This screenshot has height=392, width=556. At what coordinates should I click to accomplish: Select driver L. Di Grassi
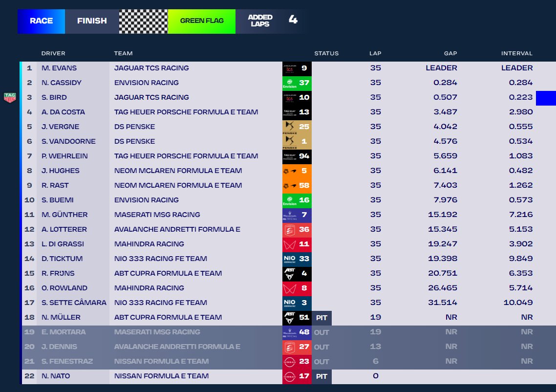coord(63,244)
